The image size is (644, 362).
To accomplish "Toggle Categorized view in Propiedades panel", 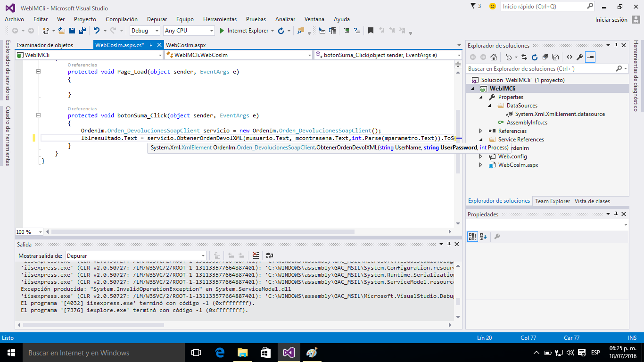I will click(x=472, y=237).
